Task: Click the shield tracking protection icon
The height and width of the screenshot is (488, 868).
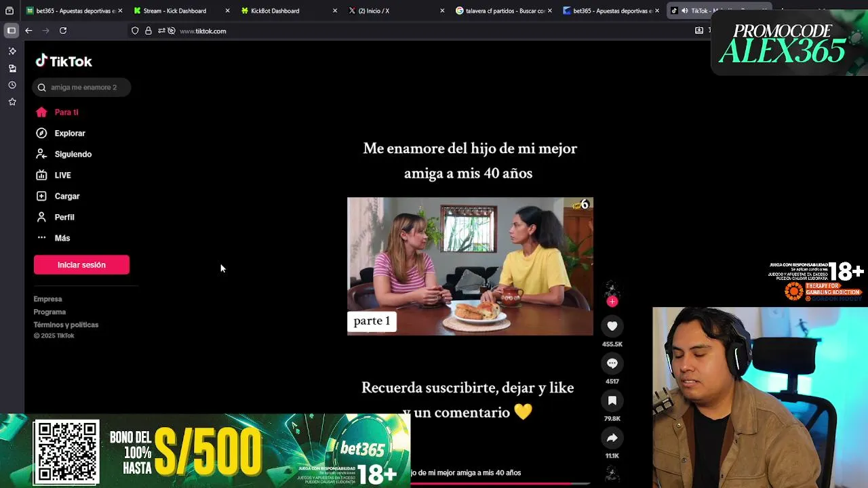Action: [135, 30]
